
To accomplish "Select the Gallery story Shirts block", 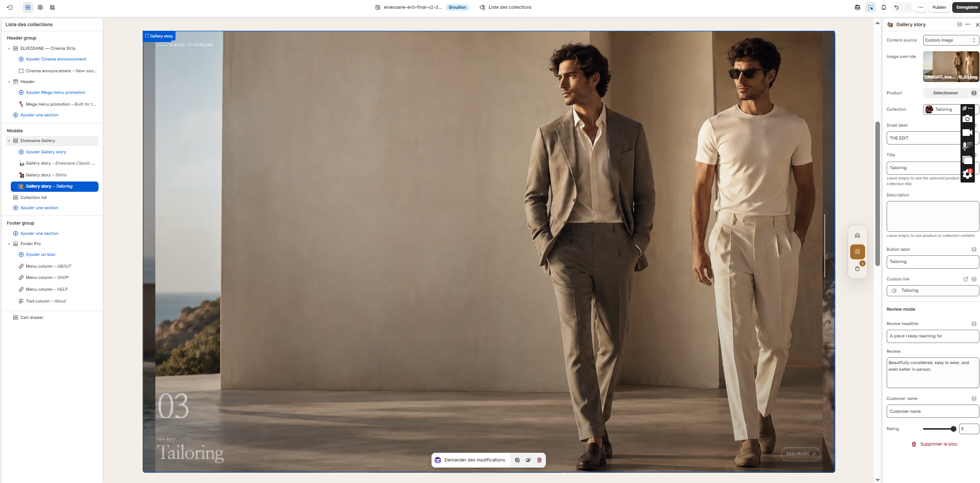I will [54, 175].
